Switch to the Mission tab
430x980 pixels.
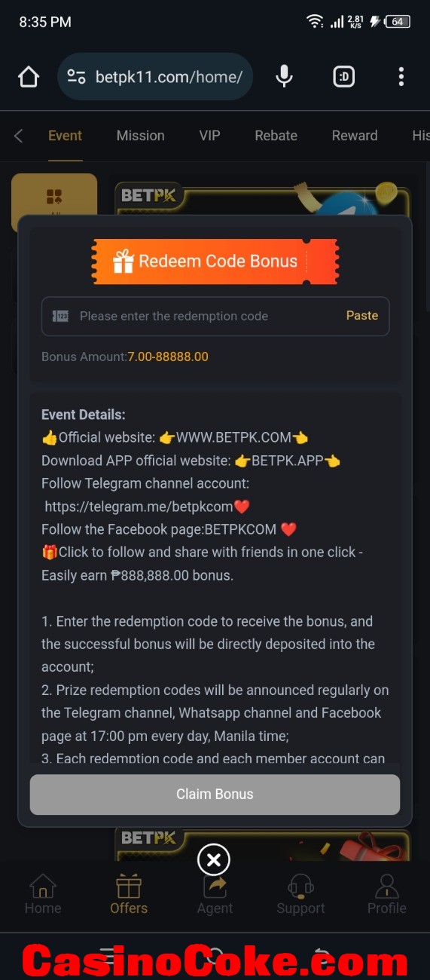140,136
